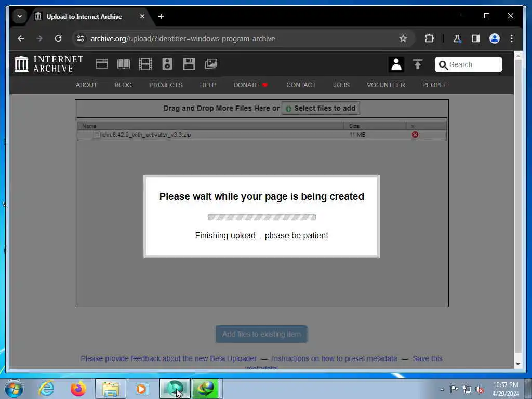Image resolution: width=532 pixels, height=399 pixels.
Task: Open the user account avatar icon
Action: [x=396, y=64]
